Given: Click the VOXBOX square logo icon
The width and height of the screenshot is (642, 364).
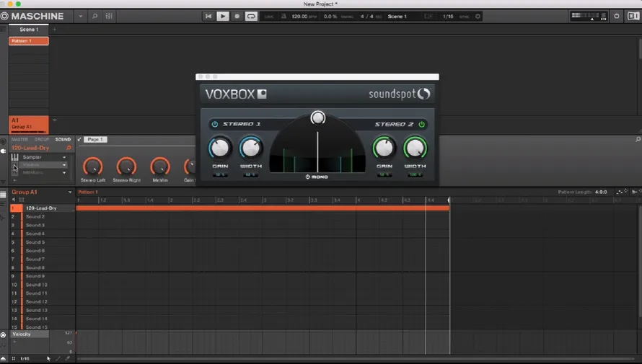Looking at the screenshot, I should point(262,94).
